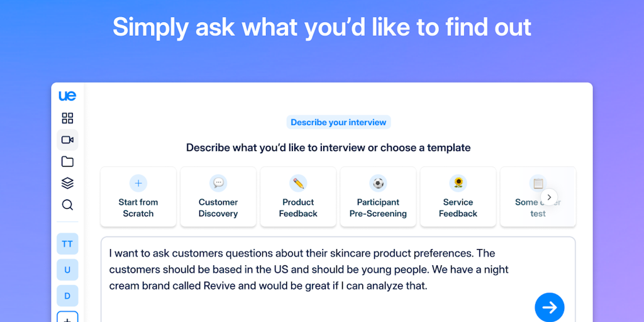Expand more templates with right chevron

[549, 197]
